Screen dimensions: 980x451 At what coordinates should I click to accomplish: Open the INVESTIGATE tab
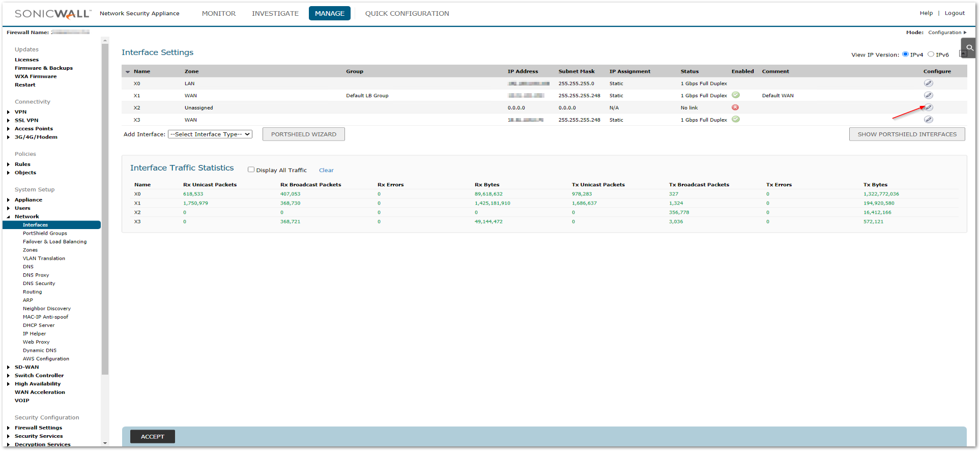[275, 14]
